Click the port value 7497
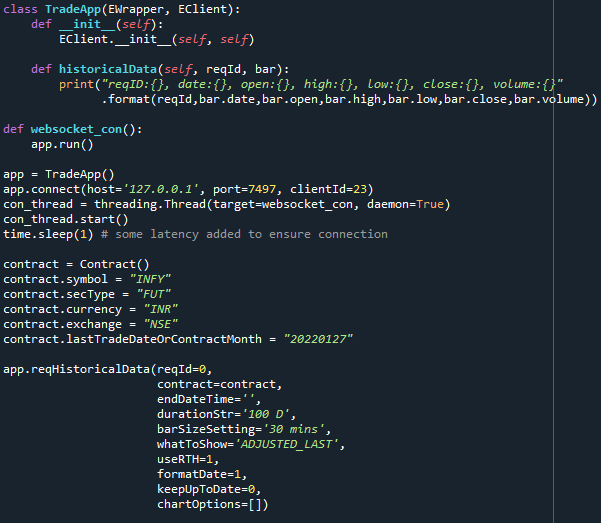Image resolution: width=601 pixels, height=523 pixels. point(262,189)
